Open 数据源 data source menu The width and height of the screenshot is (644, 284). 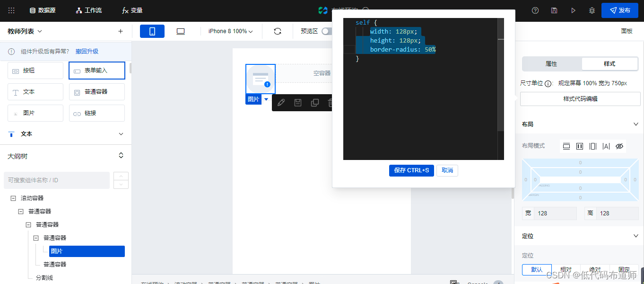click(42, 10)
